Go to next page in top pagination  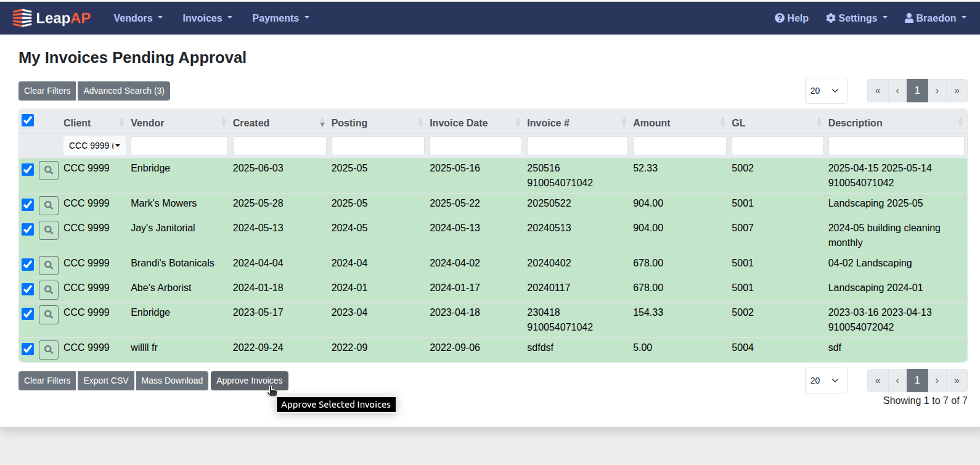click(x=937, y=91)
